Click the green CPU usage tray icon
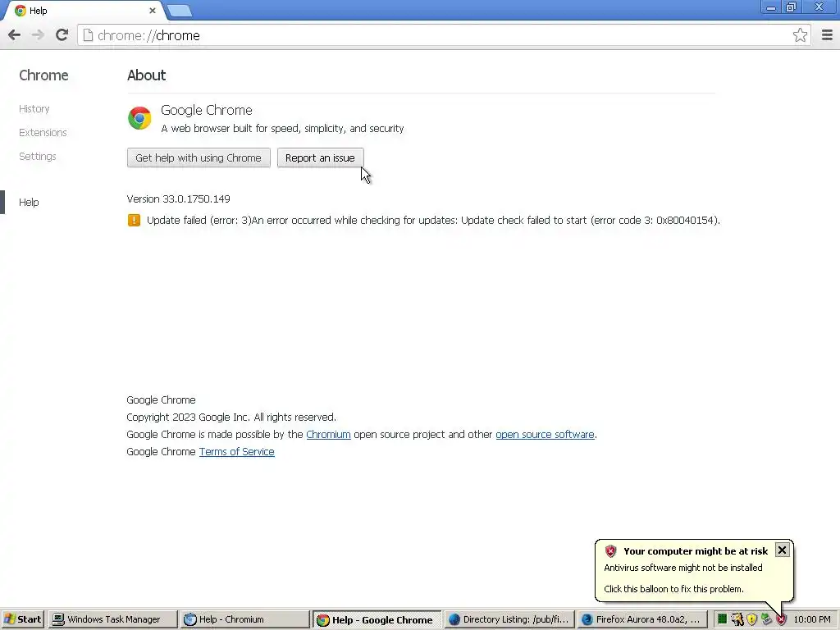The image size is (840, 630). [722, 619]
